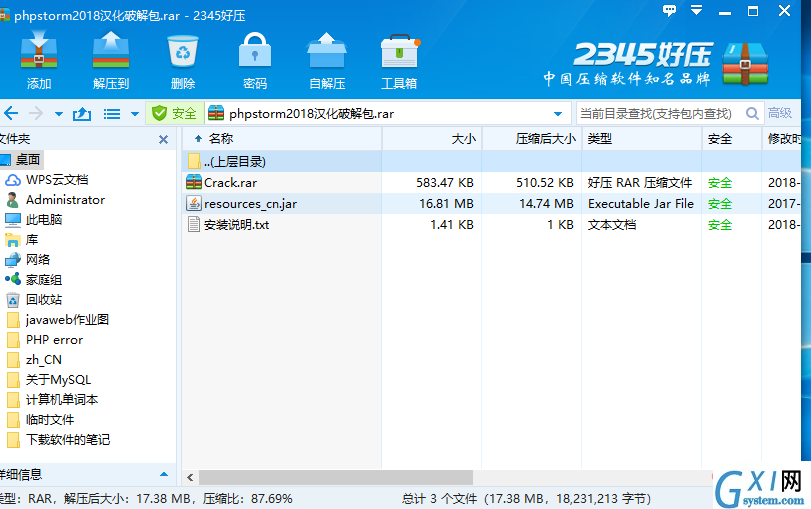Click the Crack.rar archive file icon
Screen dimensions: 811x509
pos(194,182)
